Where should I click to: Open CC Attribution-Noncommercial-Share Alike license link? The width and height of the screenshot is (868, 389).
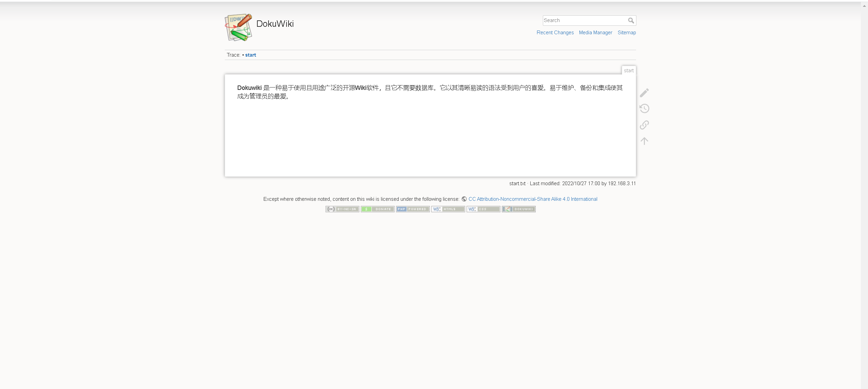click(x=533, y=199)
